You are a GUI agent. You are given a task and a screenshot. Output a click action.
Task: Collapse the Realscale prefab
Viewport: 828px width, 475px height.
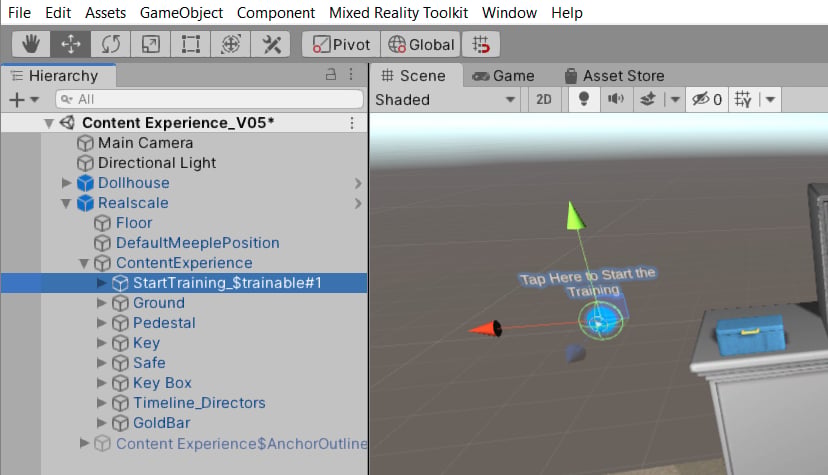click(x=66, y=203)
